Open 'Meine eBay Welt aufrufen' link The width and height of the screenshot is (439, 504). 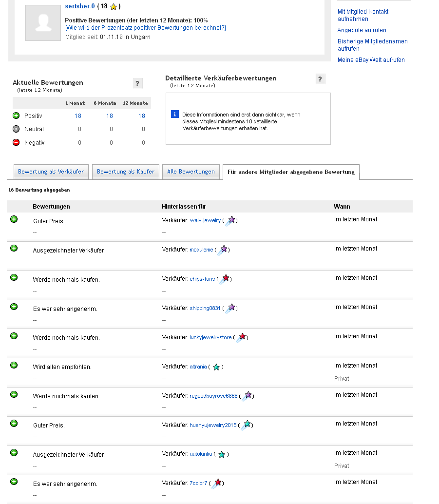tap(371, 60)
